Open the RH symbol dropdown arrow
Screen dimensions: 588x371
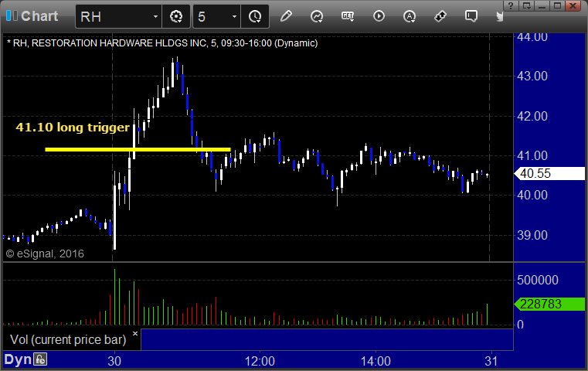155,16
